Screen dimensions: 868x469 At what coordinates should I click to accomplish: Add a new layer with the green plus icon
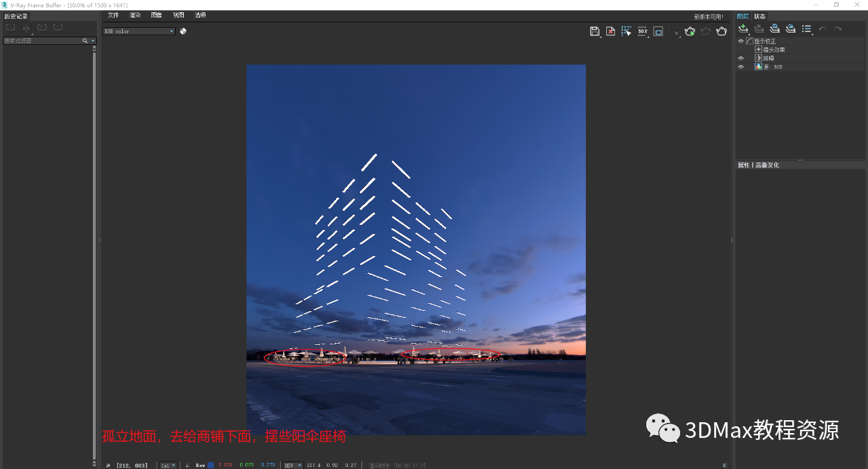(x=743, y=28)
